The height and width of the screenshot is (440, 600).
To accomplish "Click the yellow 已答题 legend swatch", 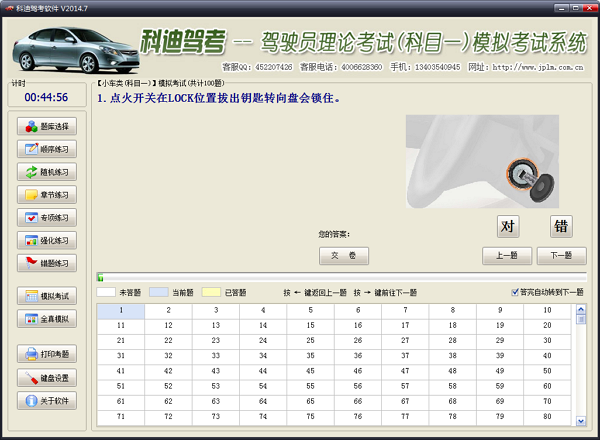I will pyautogui.click(x=211, y=292).
